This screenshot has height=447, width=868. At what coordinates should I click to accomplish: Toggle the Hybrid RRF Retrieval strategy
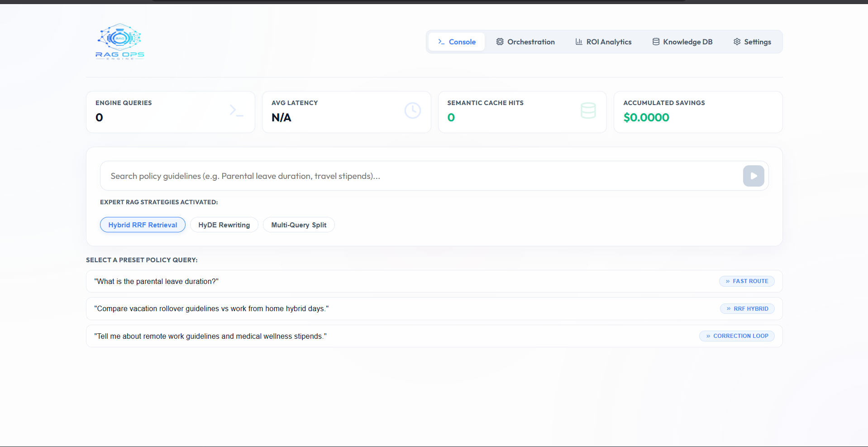[x=143, y=225]
